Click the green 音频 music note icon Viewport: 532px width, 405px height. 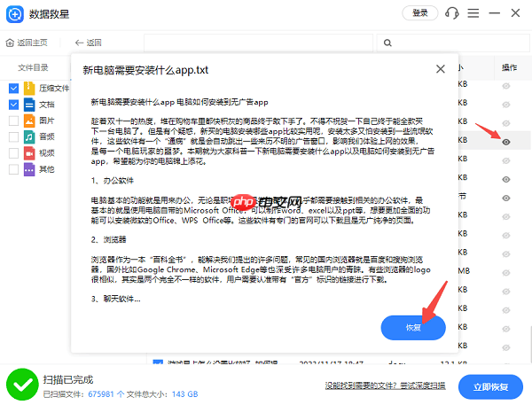coord(29,137)
